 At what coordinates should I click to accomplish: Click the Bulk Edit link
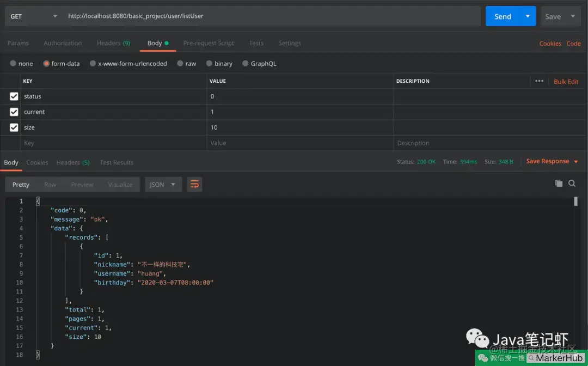pos(566,81)
